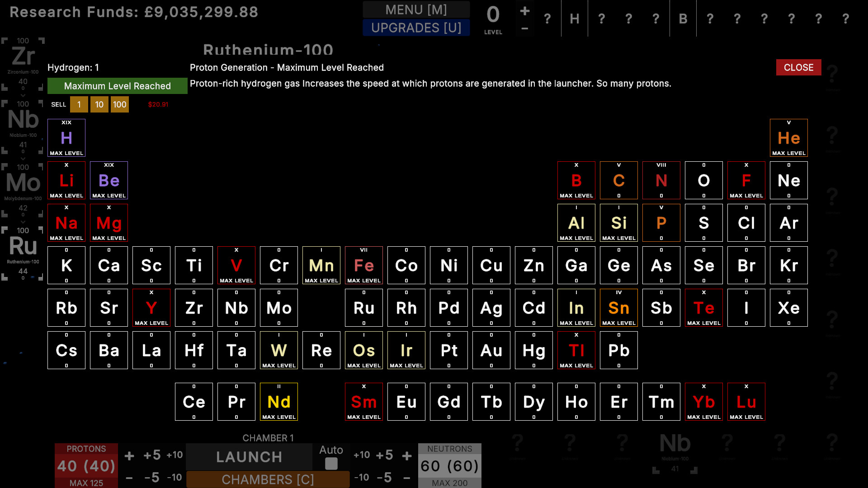Select the B tab in top row
Viewport: 868px width, 488px height.
(683, 19)
